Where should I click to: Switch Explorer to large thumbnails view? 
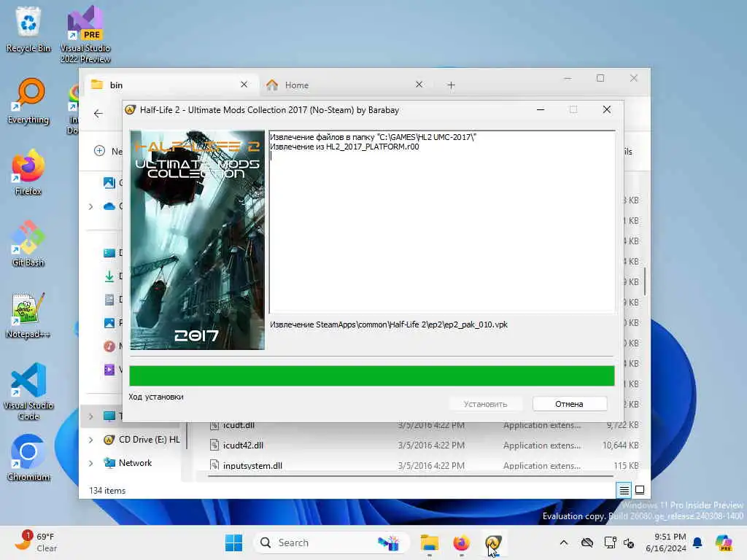coord(640,490)
